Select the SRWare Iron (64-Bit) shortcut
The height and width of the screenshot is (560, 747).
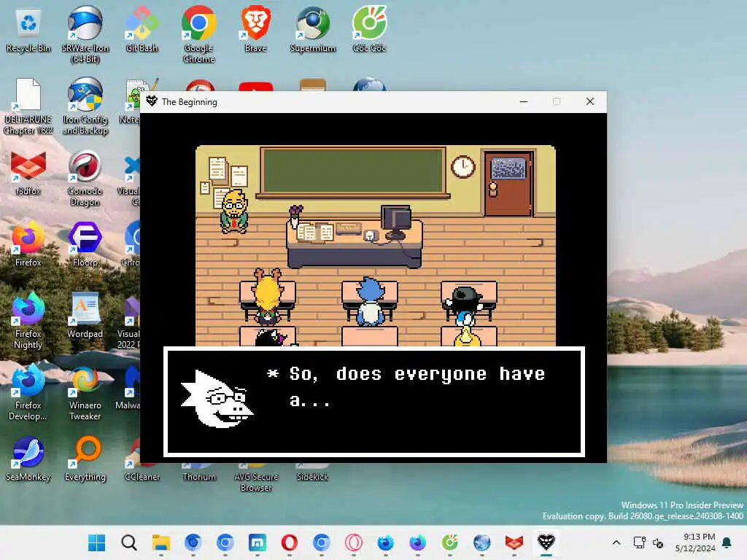(85, 34)
